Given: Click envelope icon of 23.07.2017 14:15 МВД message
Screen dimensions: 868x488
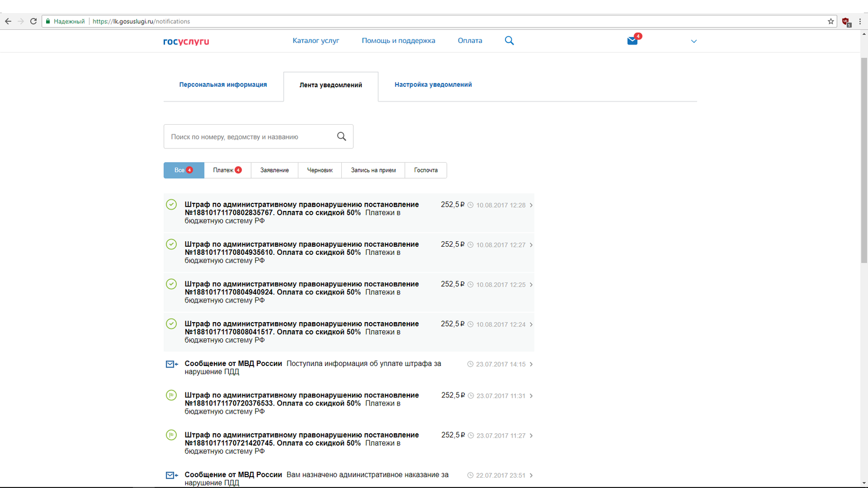Looking at the screenshot, I should (171, 364).
